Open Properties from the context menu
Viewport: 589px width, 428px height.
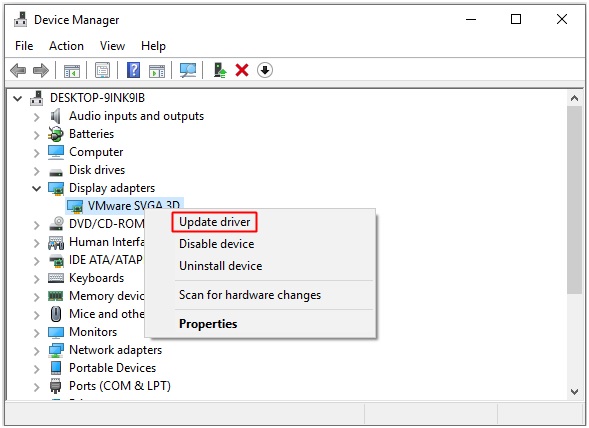point(208,324)
